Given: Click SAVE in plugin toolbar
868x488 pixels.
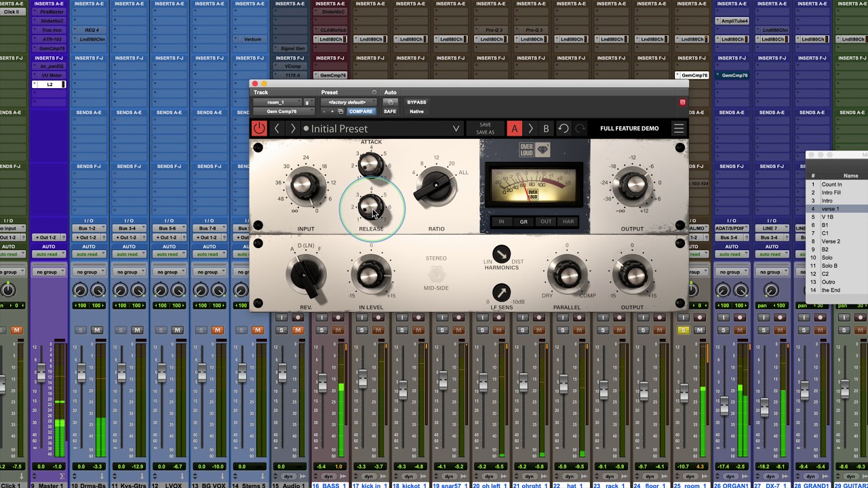Looking at the screenshot, I should [x=485, y=125].
